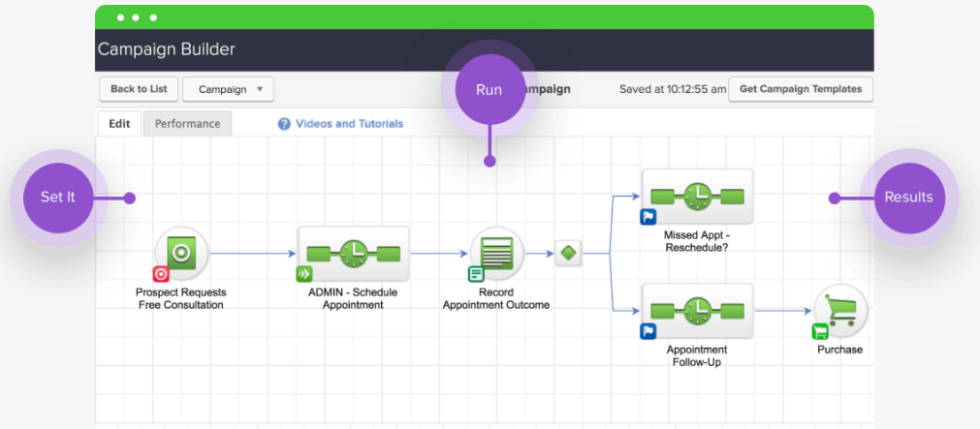
Task: Click the Back to List button
Action: 139,89
